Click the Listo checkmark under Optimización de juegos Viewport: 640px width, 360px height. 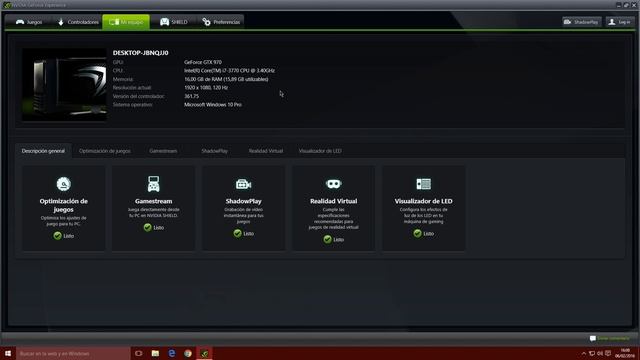tap(58, 236)
